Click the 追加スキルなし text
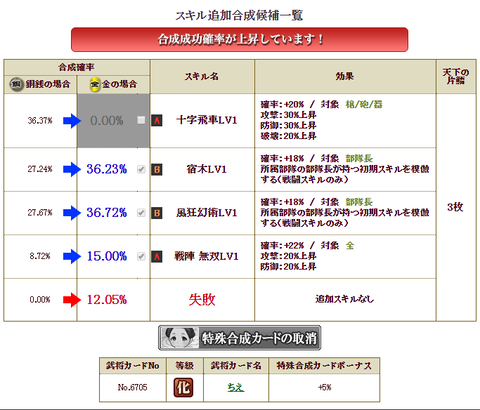Viewport: 480px width, 410px height. pyautogui.click(x=345, y=299)
